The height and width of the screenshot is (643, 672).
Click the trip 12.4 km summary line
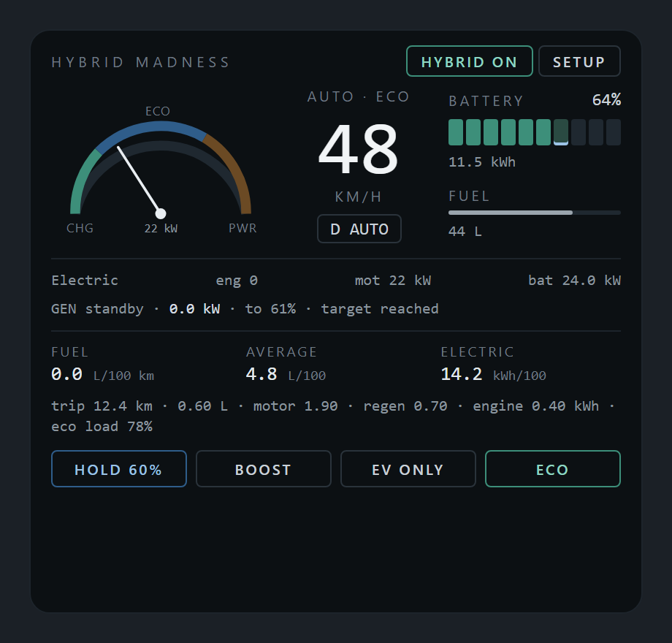click(332, 406)
